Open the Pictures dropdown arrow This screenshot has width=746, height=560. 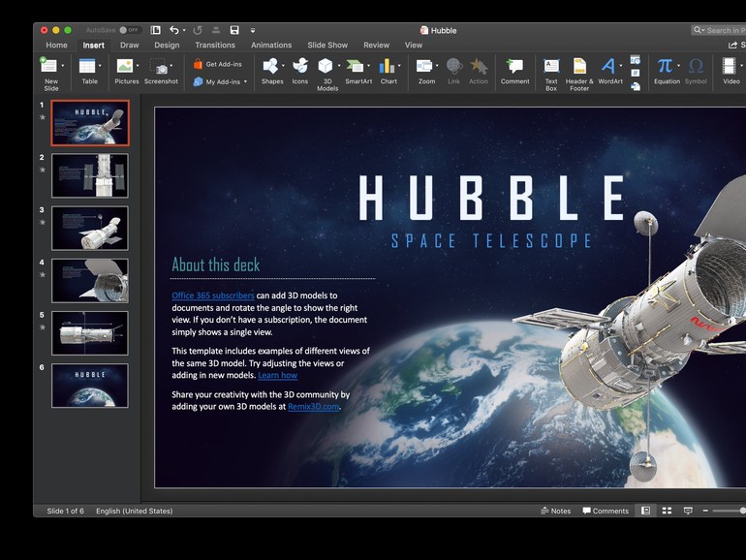point(138,66)
